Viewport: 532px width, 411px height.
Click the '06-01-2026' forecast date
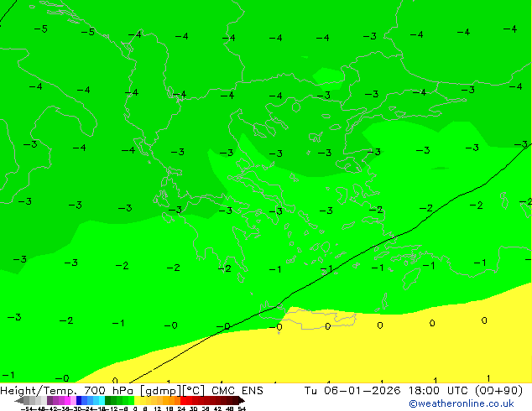click(362, 391)
